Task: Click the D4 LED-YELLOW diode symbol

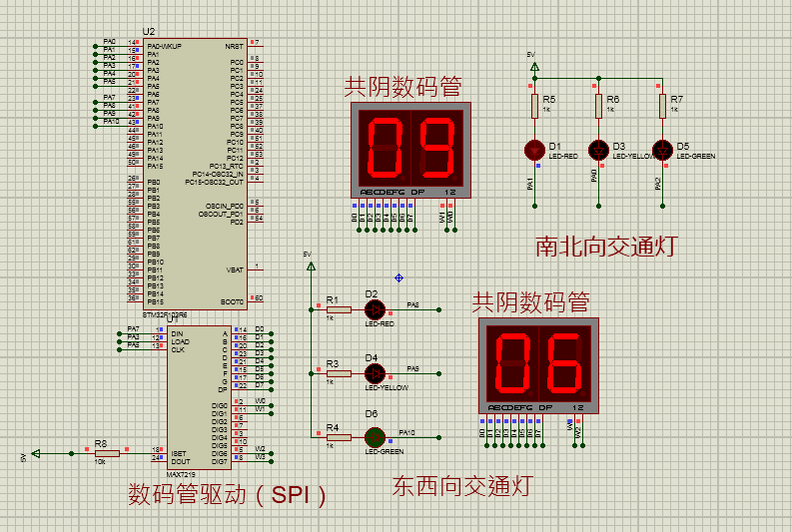Action: (x=375, y=373)
